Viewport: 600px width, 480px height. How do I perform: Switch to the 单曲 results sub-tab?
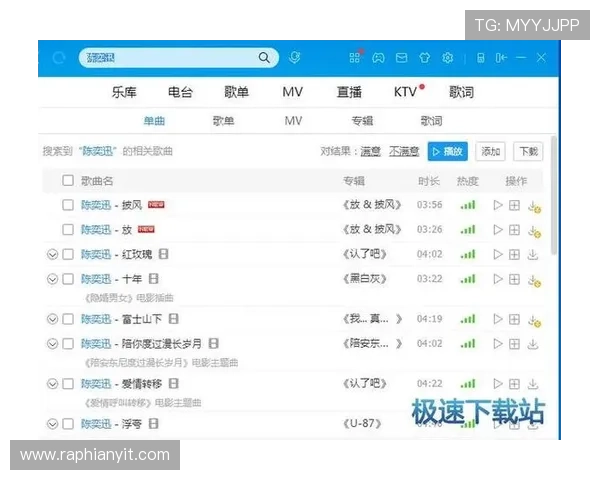coord(154,121)
